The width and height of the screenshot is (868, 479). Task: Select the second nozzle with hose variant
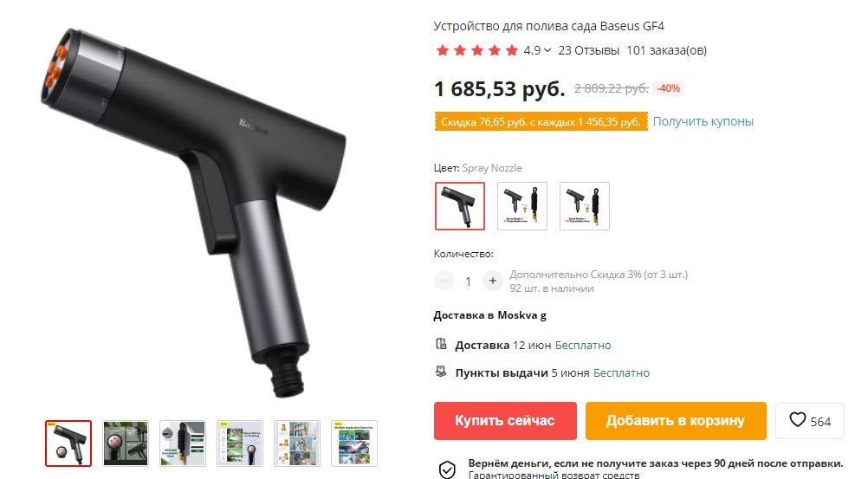click(522, 206)
